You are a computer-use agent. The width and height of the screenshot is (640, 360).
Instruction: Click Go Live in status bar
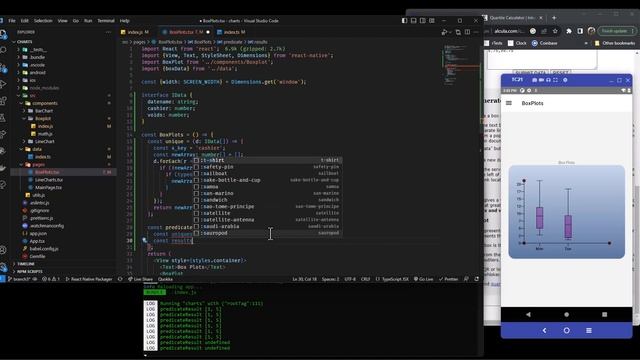[x=423, y=279]
